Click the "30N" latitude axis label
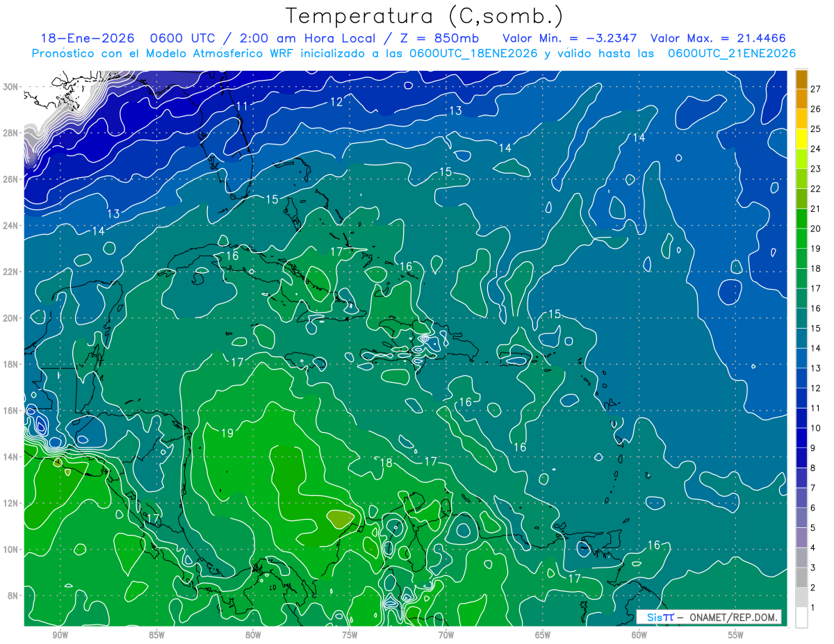 12,87
